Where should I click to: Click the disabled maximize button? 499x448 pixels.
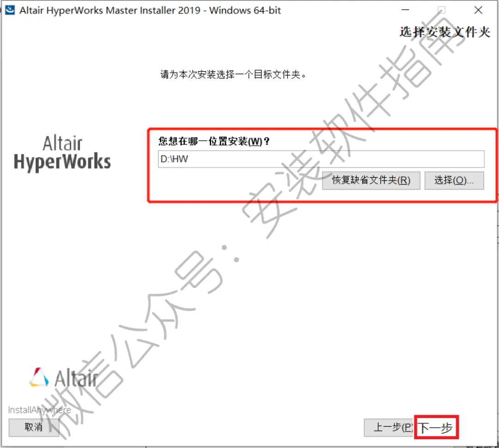click(441, 10)
